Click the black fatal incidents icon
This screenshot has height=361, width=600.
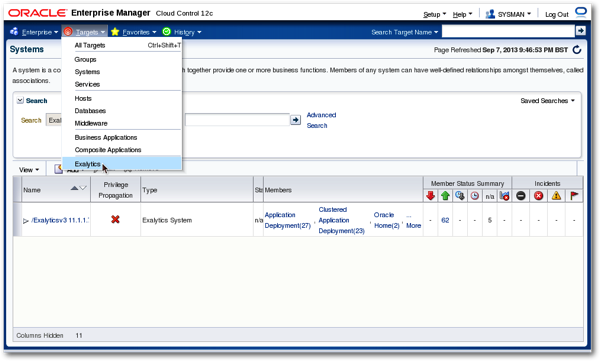pos(520,196)
